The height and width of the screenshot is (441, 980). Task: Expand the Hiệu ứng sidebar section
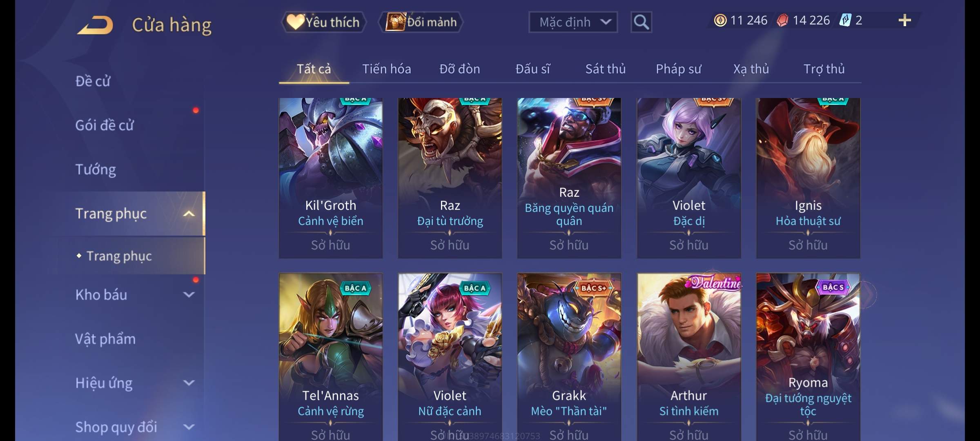click(x=189, y=383)
